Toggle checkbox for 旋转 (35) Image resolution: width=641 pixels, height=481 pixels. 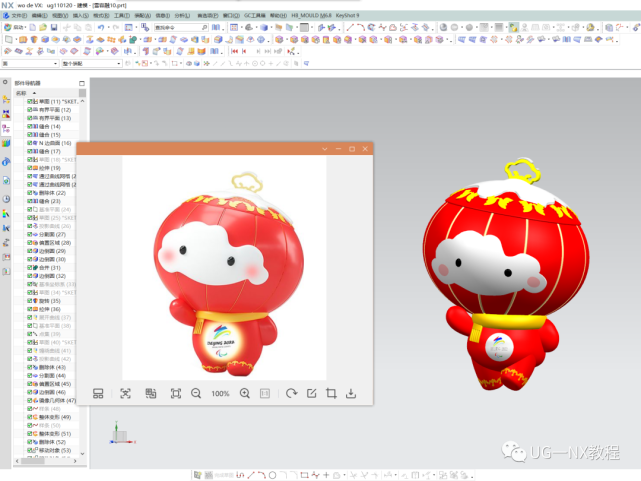tap(29, 301)
